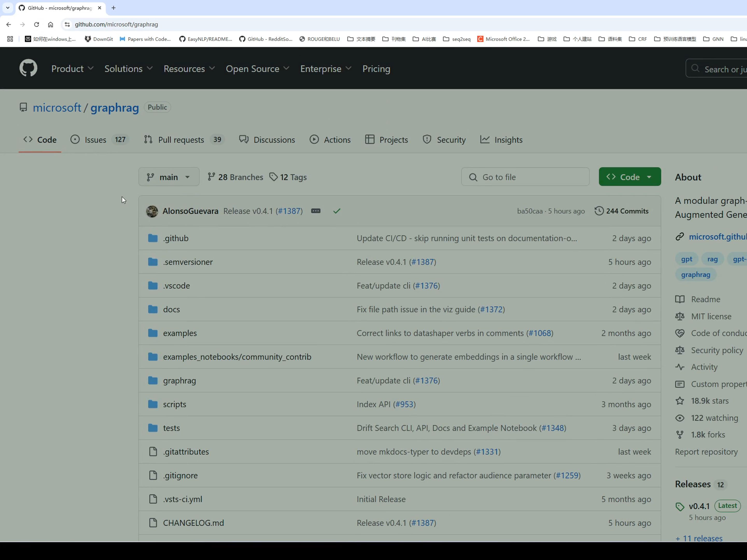Click the forks icon next to 1.8k
The width and height of the screenshot is (747, 560).
(x=680, y=435)
